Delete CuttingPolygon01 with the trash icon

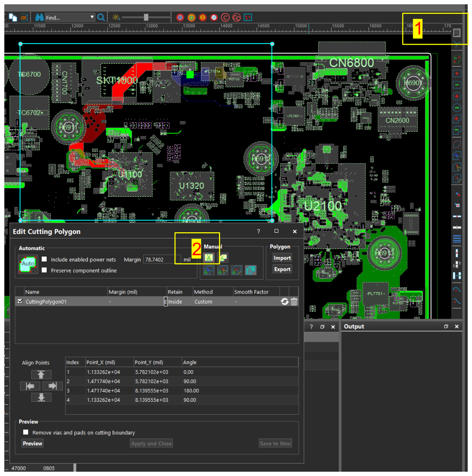coord(294,301)
